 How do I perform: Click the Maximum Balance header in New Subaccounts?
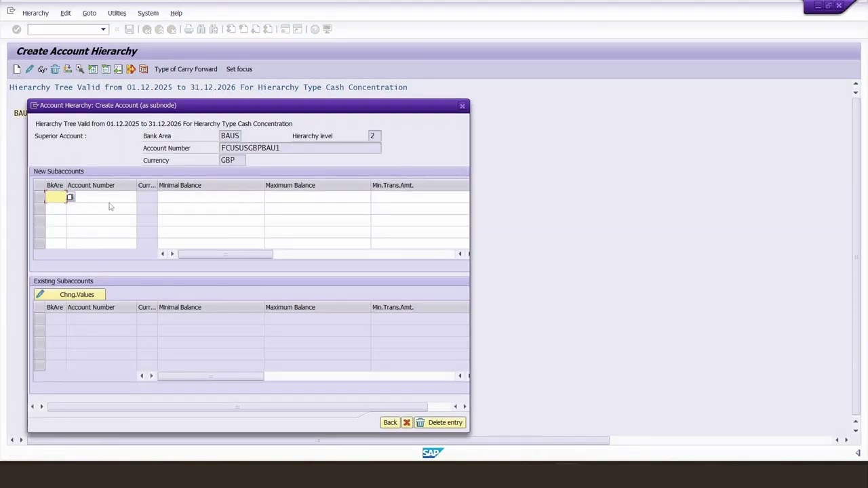tap(317, 185)
